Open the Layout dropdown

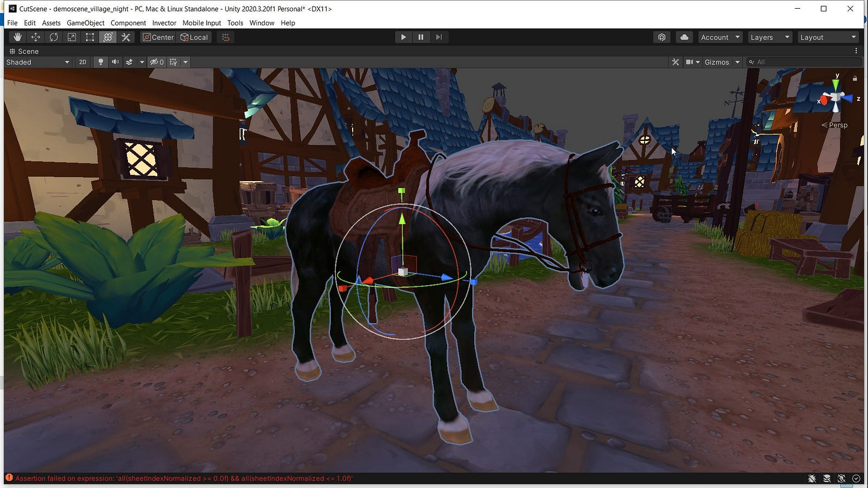click(828, 37)
